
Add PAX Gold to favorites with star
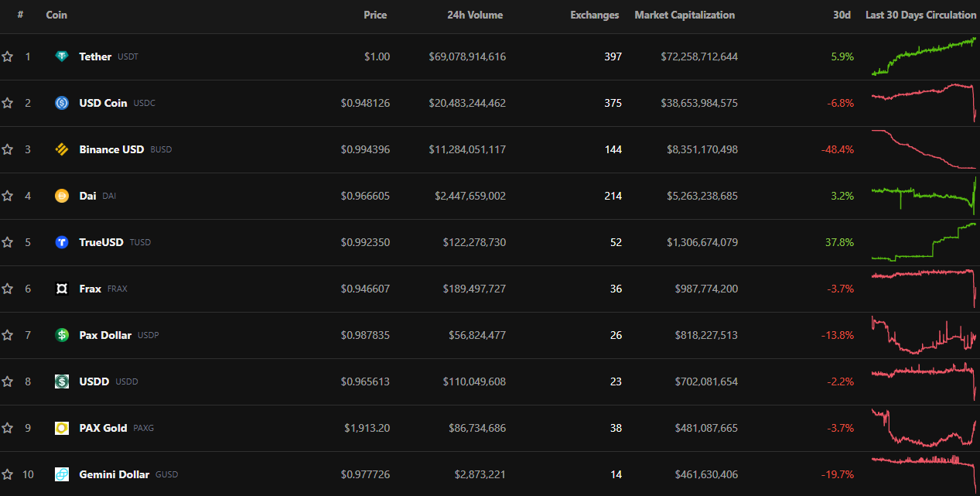tap(8, 428)
